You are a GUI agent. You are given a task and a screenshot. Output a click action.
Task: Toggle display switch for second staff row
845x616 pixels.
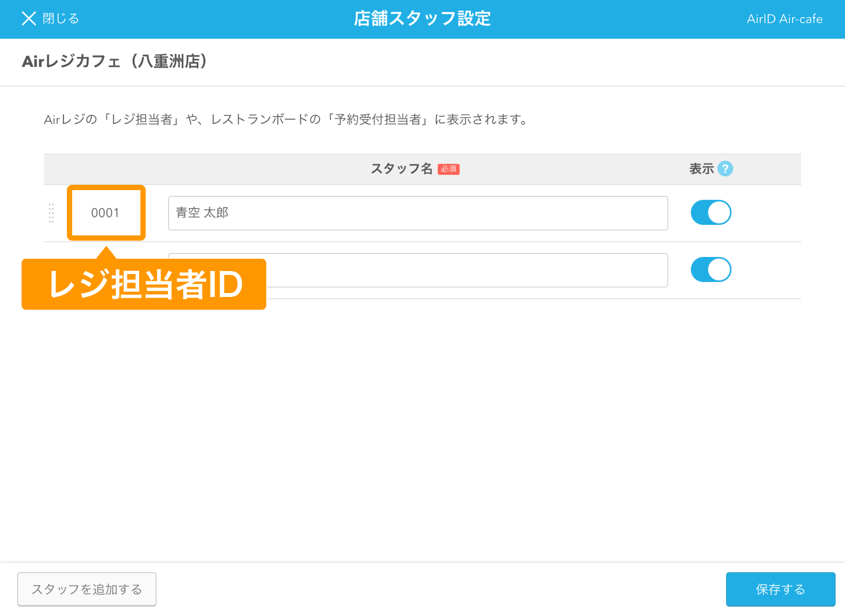711,270
